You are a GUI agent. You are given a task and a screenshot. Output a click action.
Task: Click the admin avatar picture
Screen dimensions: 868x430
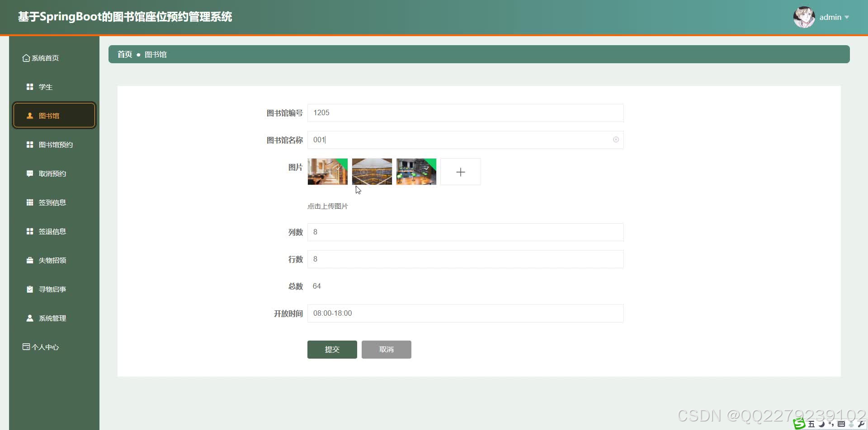tap(804, 17)
